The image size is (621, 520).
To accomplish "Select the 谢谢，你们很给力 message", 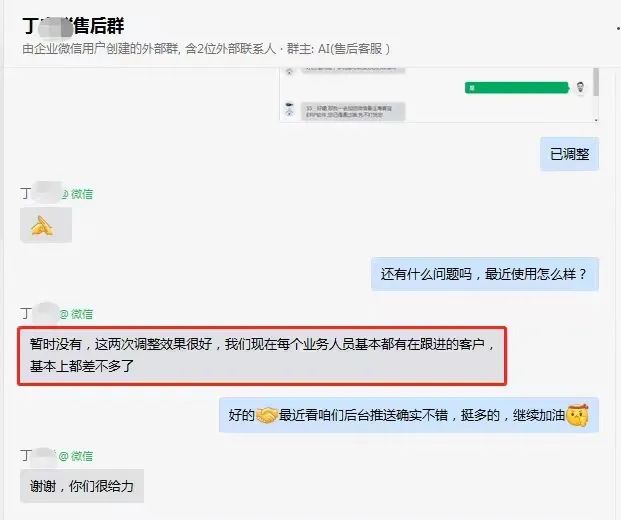I will tap(82, 486).
